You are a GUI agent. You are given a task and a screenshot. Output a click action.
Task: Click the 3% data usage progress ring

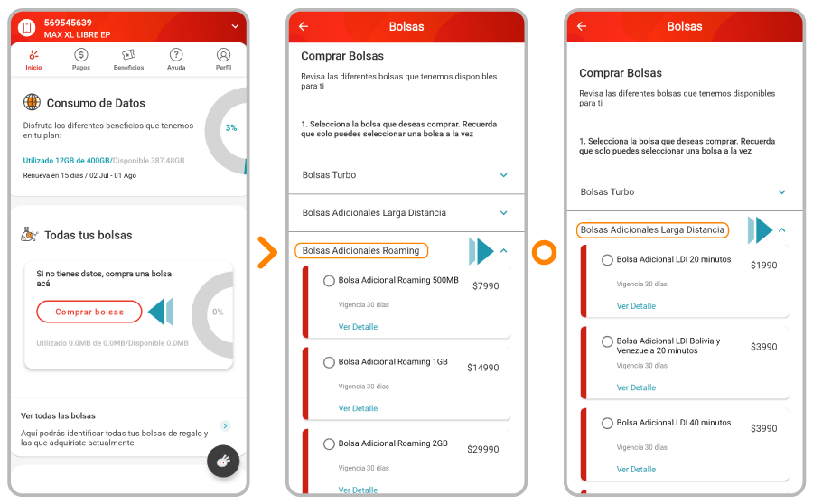(x=231, y=128)
